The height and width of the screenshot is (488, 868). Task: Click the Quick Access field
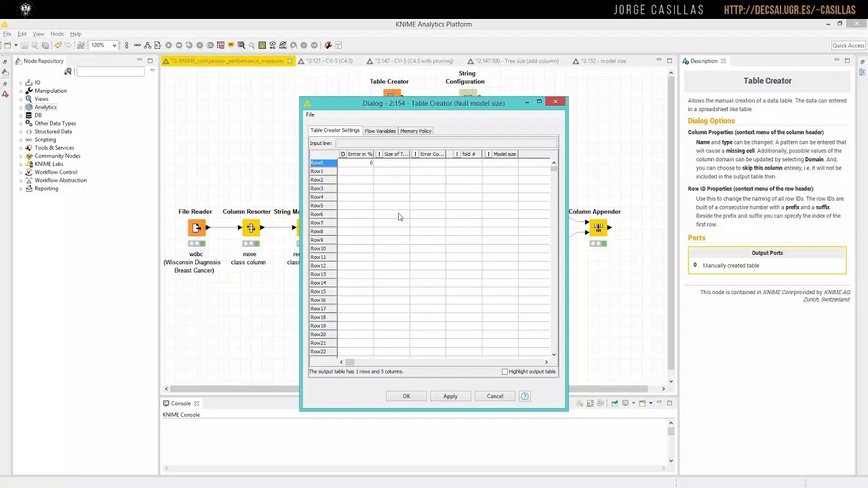point(848,45)
